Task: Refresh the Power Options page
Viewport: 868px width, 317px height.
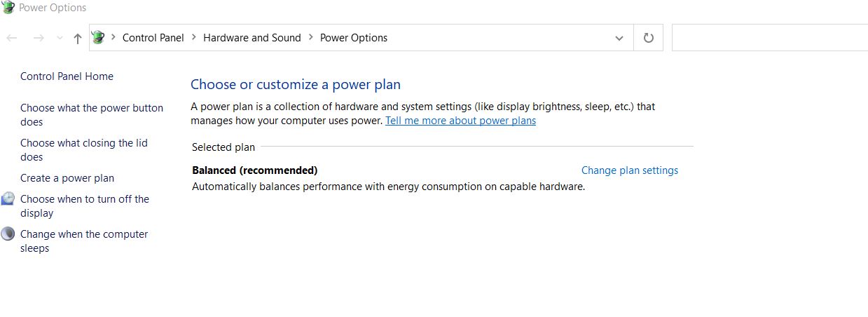Action: click(649, 38)
